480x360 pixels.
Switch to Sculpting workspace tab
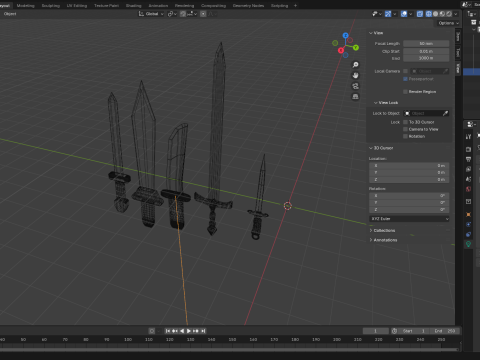[x=51, y=6]
